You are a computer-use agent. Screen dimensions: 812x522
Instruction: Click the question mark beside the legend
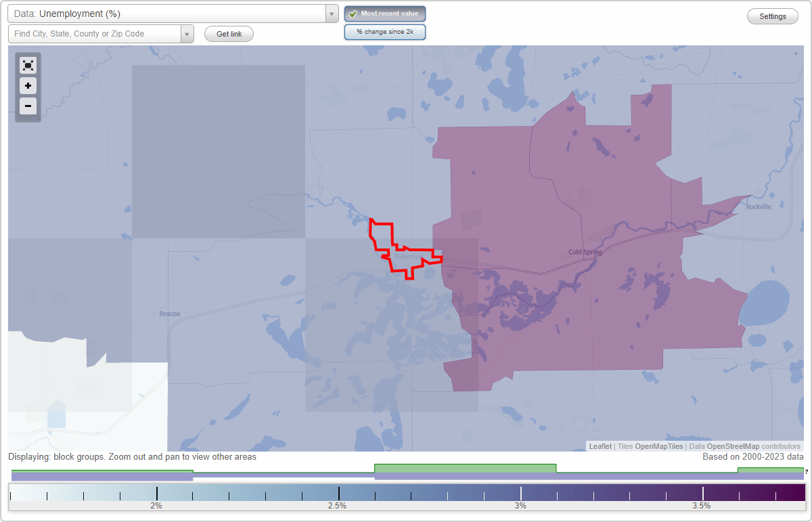[x=807, y=472]
